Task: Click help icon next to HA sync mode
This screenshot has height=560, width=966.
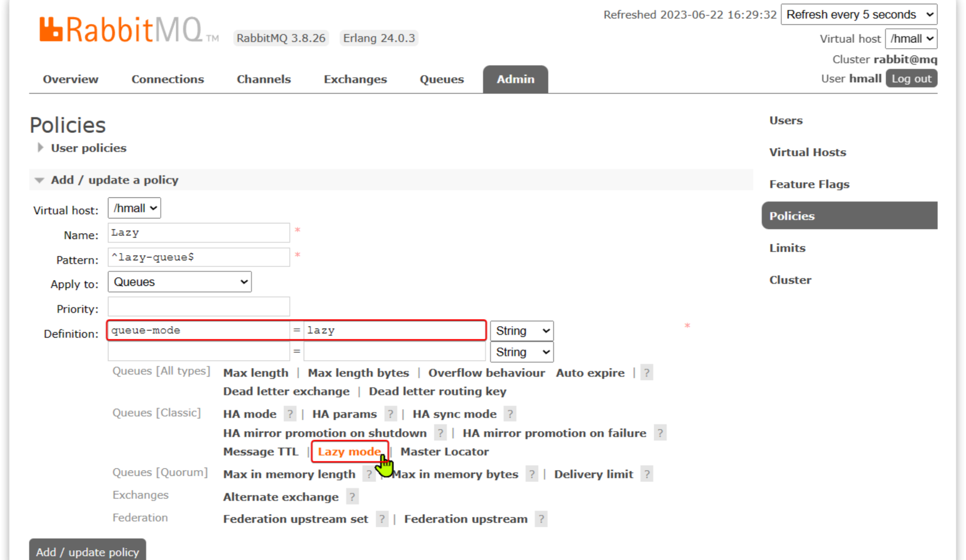Action: (510, 414)
